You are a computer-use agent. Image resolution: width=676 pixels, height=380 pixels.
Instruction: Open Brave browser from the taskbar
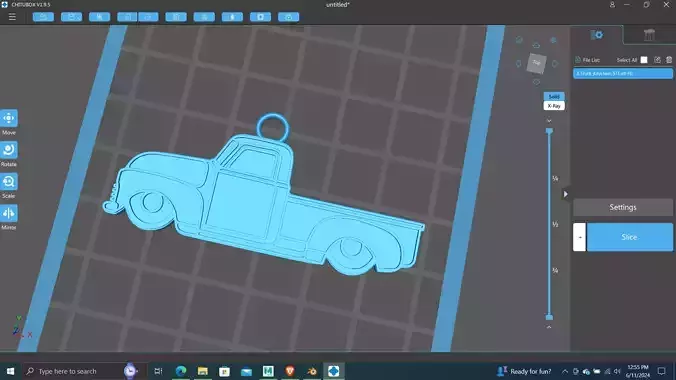[290, 371]
